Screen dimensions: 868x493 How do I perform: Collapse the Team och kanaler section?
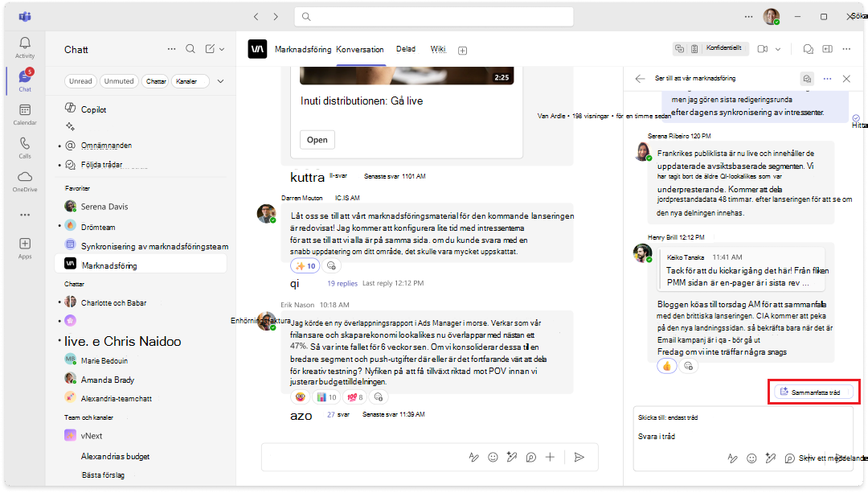[x=88, y=417]
